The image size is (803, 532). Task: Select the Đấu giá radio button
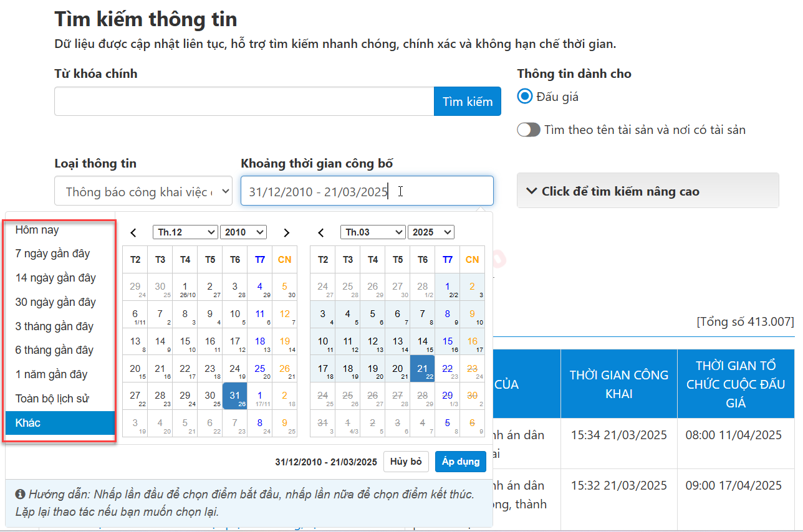tap(525, 97)
